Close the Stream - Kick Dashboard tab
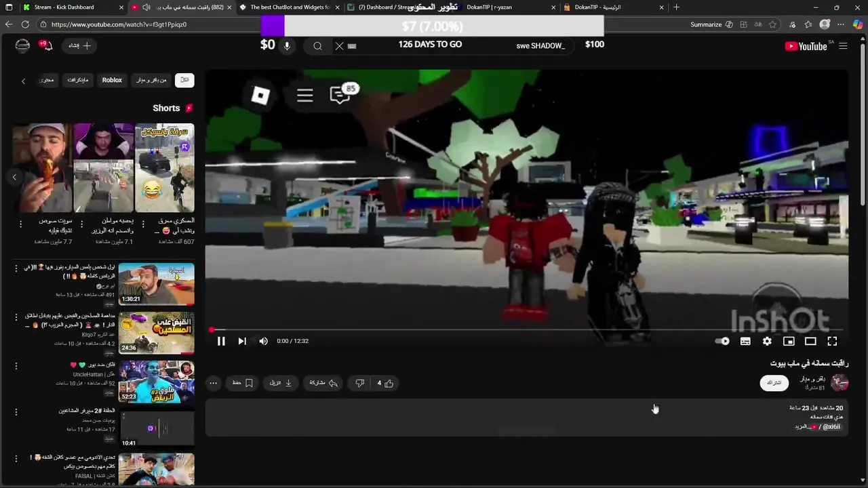The width and height of the screenshot is (868, 488). coord(121,7)
